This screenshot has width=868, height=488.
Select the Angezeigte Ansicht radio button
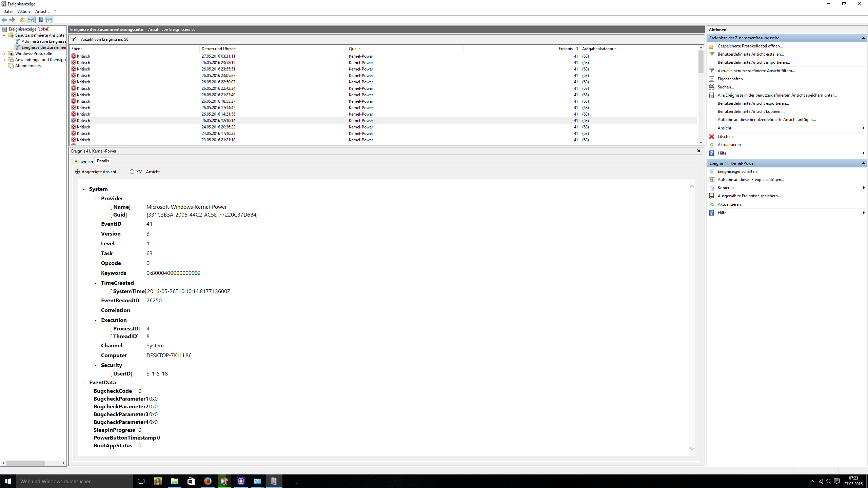(x=78, y=172)
